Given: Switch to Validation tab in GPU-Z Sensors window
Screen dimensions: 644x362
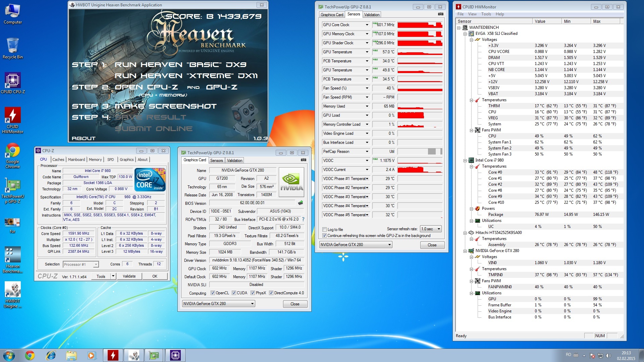Looking at the screenshot, I should [372, 15].
